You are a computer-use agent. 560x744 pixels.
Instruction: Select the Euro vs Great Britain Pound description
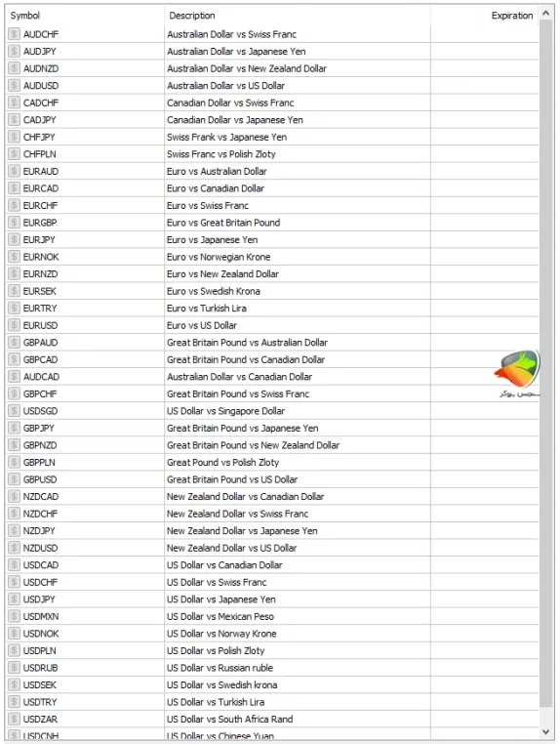[223, 223]
